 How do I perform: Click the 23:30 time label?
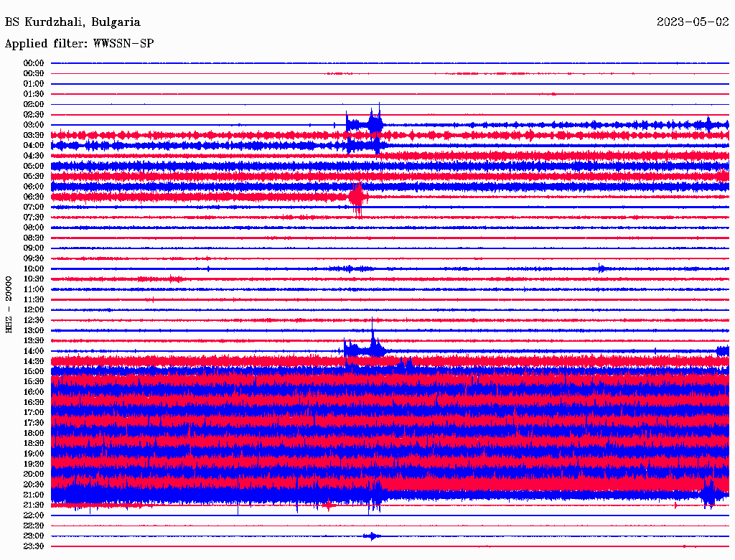point(34,546)
